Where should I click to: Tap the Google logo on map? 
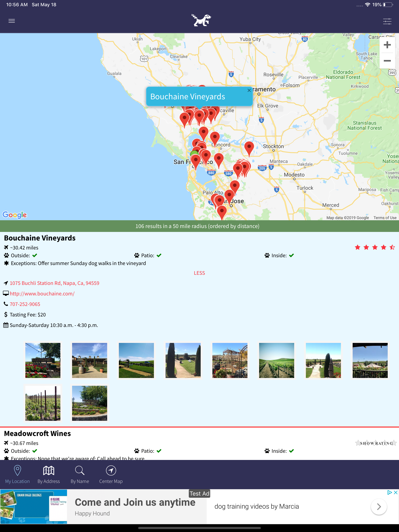click(15, 215)
